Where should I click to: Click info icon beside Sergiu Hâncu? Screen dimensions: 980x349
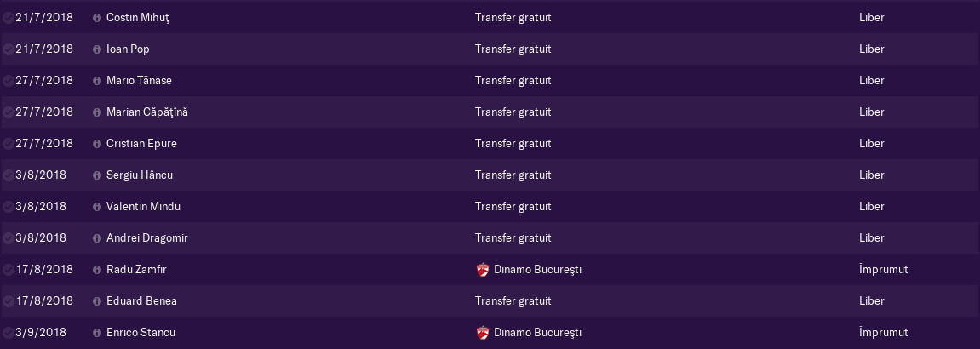point(97,175)
